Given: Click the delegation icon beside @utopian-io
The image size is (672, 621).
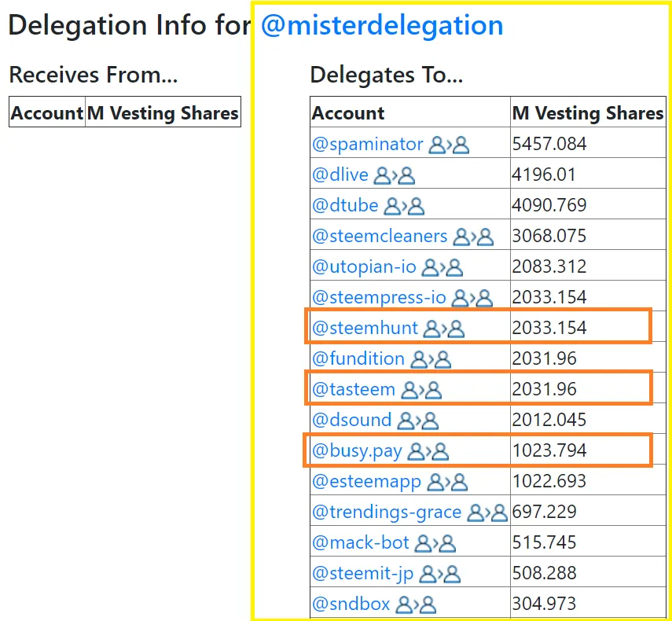Looking at the screenshot, I should coord(442,267).
